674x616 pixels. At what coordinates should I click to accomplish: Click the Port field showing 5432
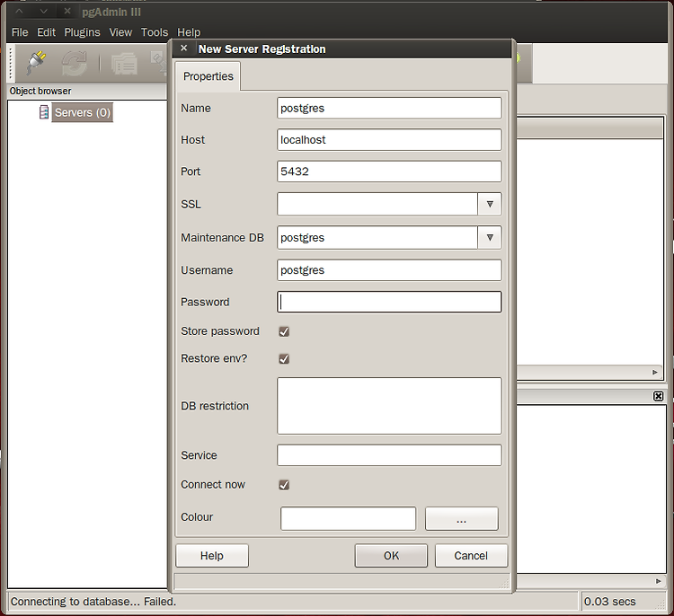click(389, 172)
